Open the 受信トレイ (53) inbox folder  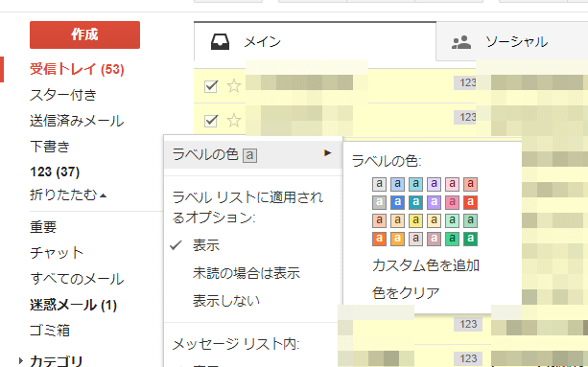pos(77,69)
